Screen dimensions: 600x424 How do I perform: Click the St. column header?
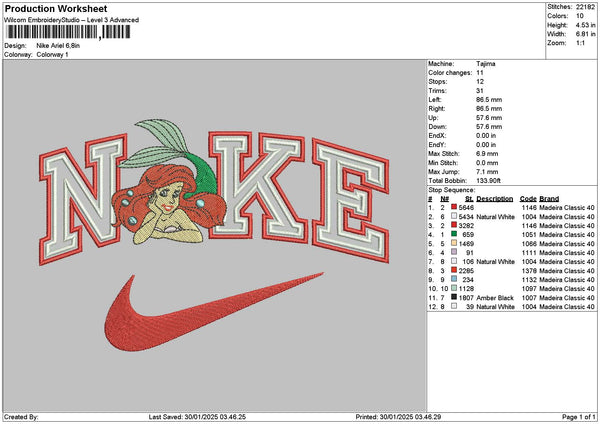(x=470, y=199)
